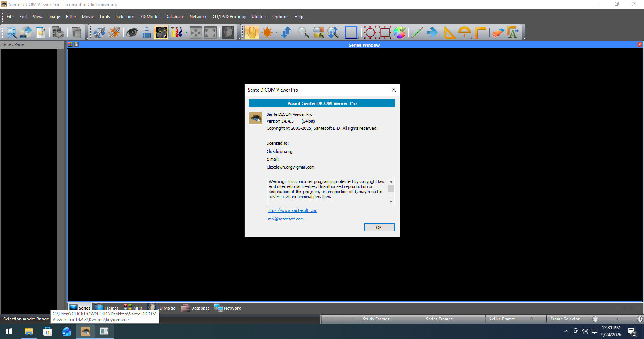Click the warning text scrollbar up arrow
Screen dimensions: 644x339
(391, 181)
